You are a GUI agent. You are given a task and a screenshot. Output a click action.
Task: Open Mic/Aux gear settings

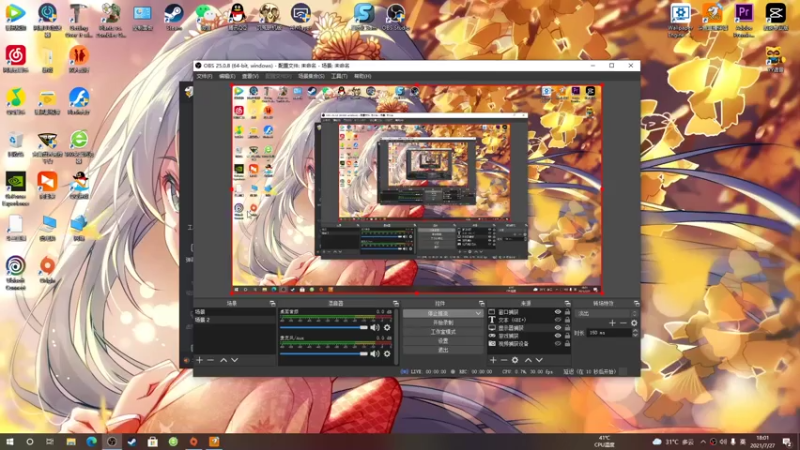(x=387, y=354)
